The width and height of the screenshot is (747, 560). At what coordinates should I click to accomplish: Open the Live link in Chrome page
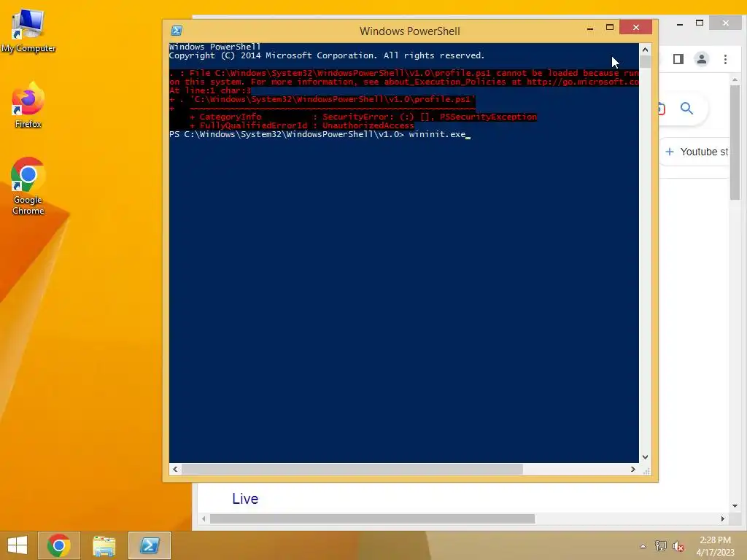[245, 499]
